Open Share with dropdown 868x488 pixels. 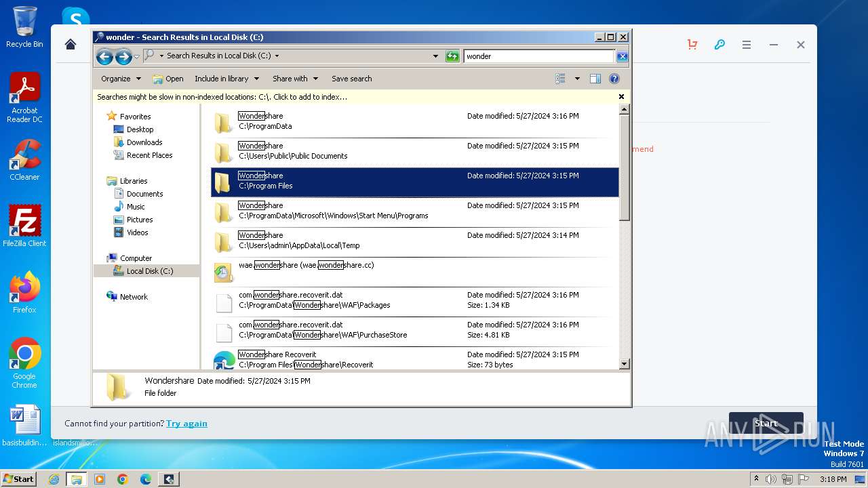point(295,79)
